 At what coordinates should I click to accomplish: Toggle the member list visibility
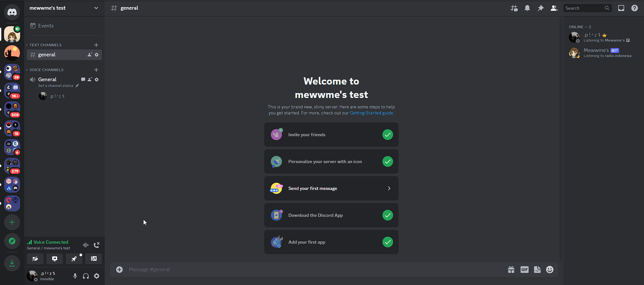[554, 8]
